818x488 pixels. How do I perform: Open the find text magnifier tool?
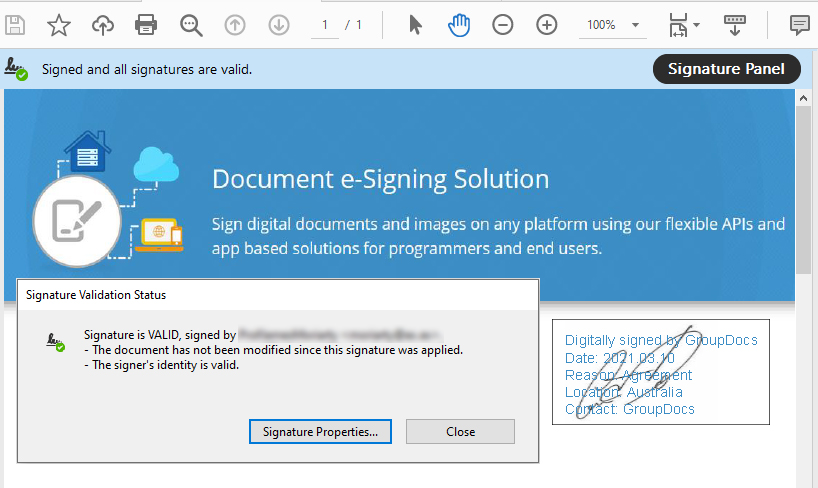(x=191, y=25)
